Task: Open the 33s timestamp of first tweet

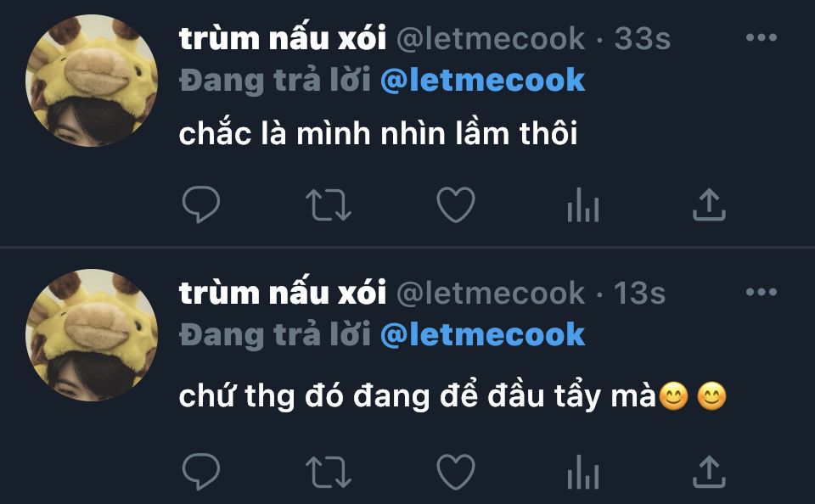Action: [x=643, y=39]
